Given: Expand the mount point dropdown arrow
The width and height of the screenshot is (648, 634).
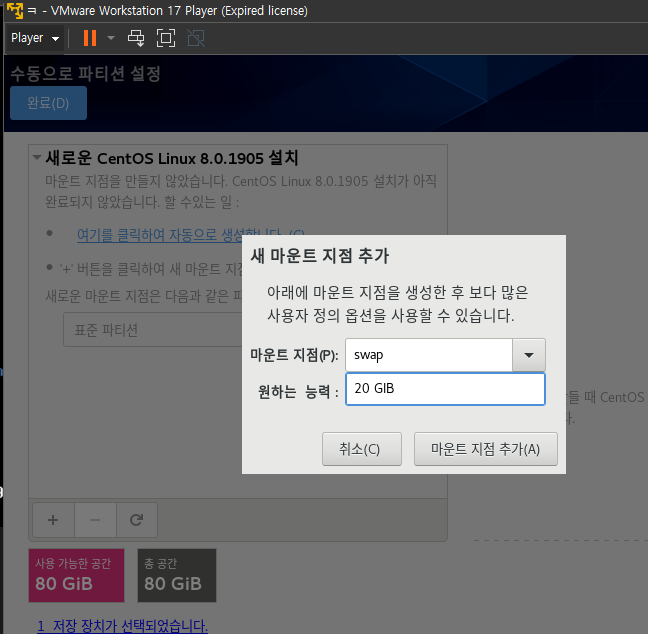Looking at the screenshot, I should click(529, 355).
